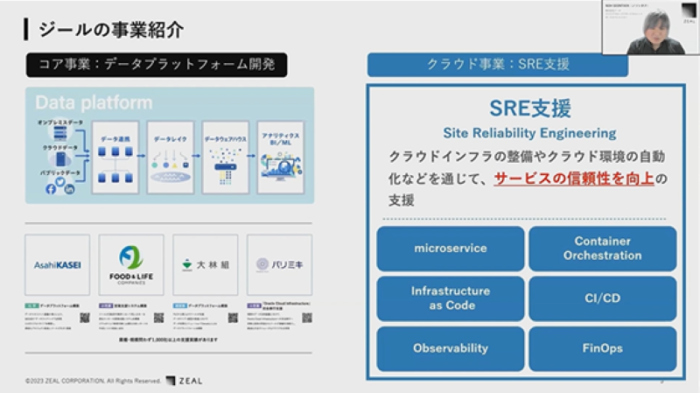This screenshot has width=700, height=393.
Task: Click the Facebook icon under public data
Action: 50,189
